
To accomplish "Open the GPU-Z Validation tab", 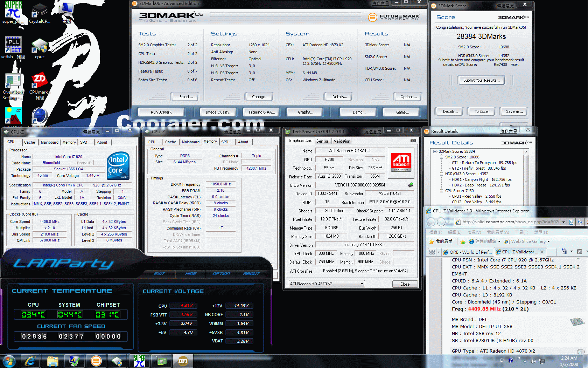I will [342, 141].
